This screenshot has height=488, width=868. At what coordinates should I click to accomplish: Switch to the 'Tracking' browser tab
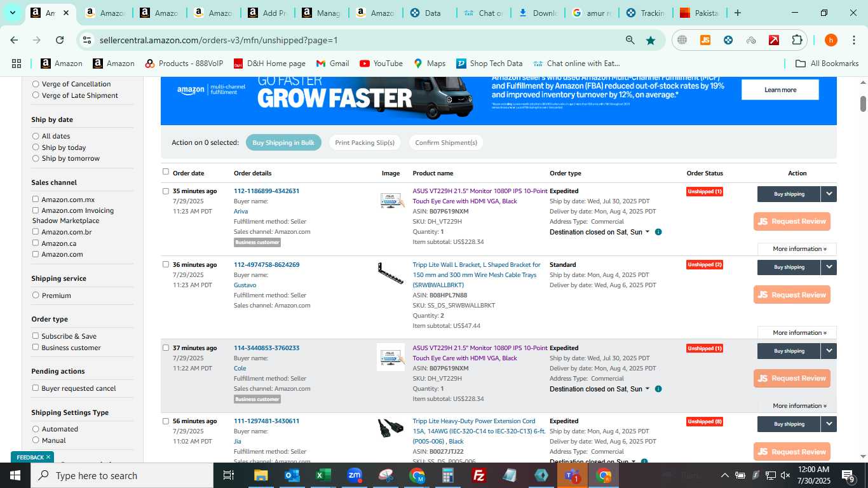646,13
